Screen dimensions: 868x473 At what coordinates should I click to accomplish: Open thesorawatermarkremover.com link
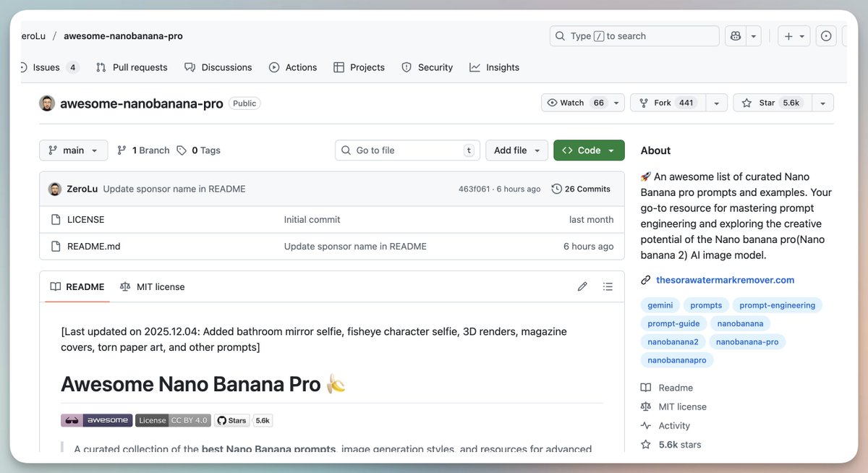click(x=725, y=280)
